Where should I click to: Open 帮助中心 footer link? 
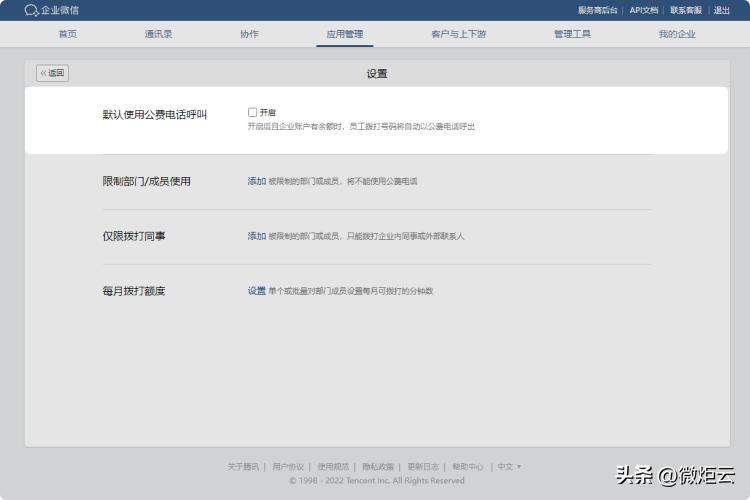click(468, 467)
